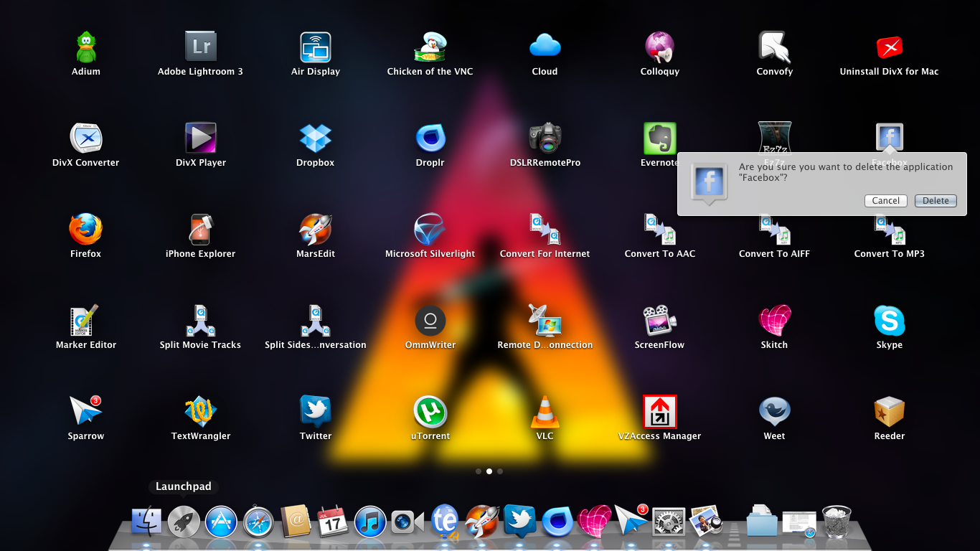Image resolution: width=980 pixels, height=551 pixels.
Task: Open the Remote D...onnection app
Action: coord(545,321)
